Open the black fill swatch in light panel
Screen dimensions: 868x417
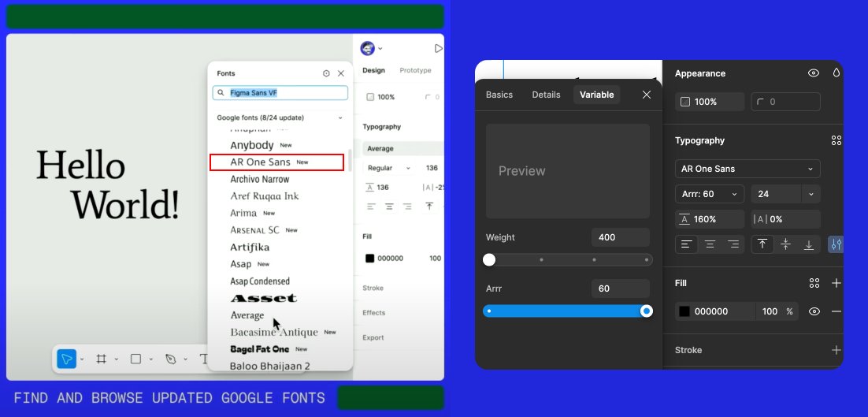[x=369, y=258]
